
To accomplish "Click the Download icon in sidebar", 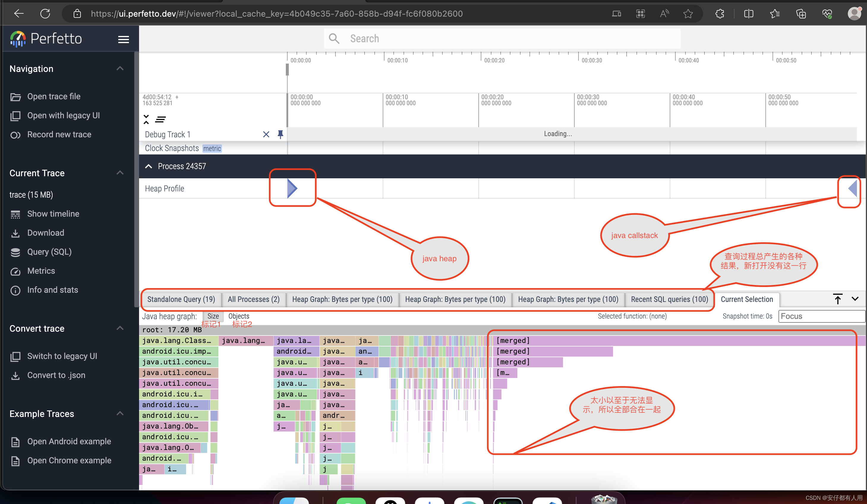I will [15, 233].
